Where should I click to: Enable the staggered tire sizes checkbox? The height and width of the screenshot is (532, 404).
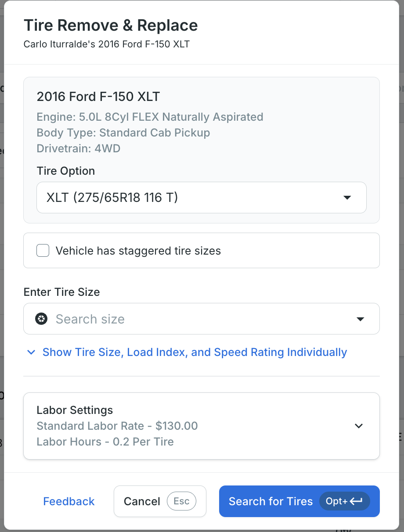point(43,251)
